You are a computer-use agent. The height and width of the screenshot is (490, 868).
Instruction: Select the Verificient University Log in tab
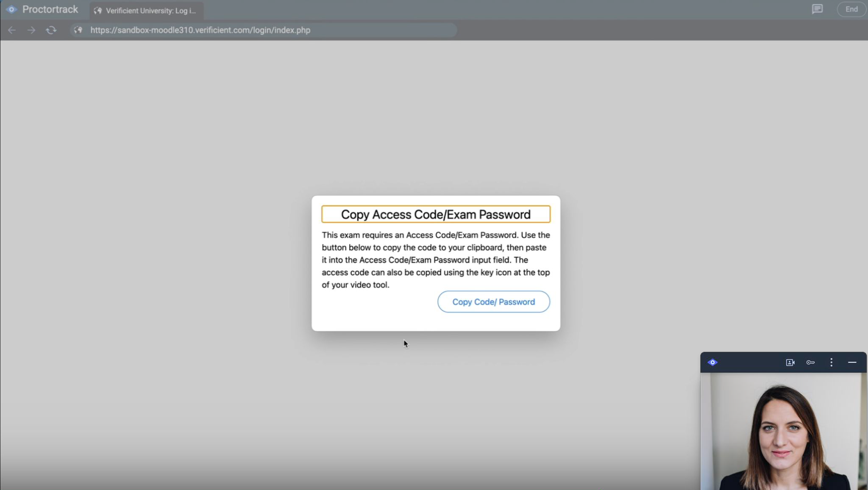(150, 11)
